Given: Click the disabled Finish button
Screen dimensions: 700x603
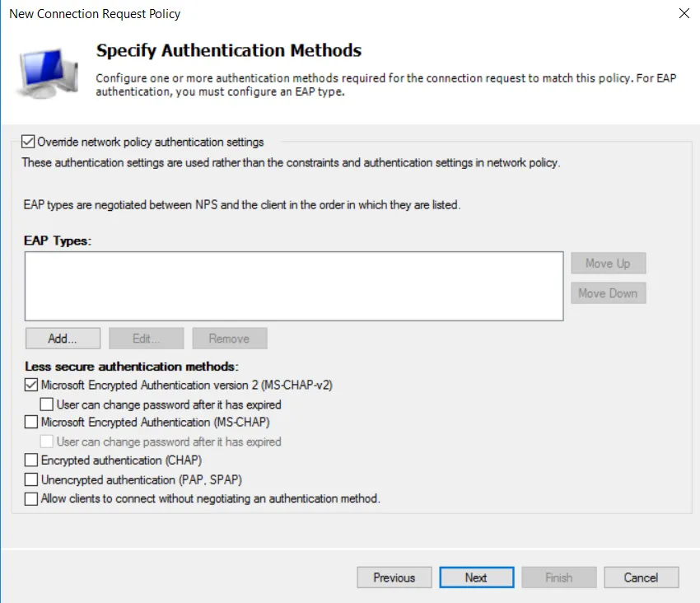Looking at the screenshot, I should coord(558,577).
